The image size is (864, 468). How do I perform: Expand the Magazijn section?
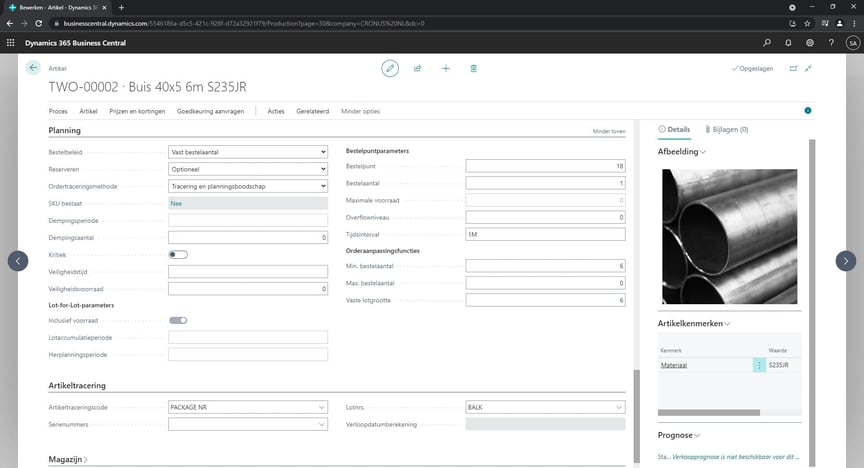point(68,459)
